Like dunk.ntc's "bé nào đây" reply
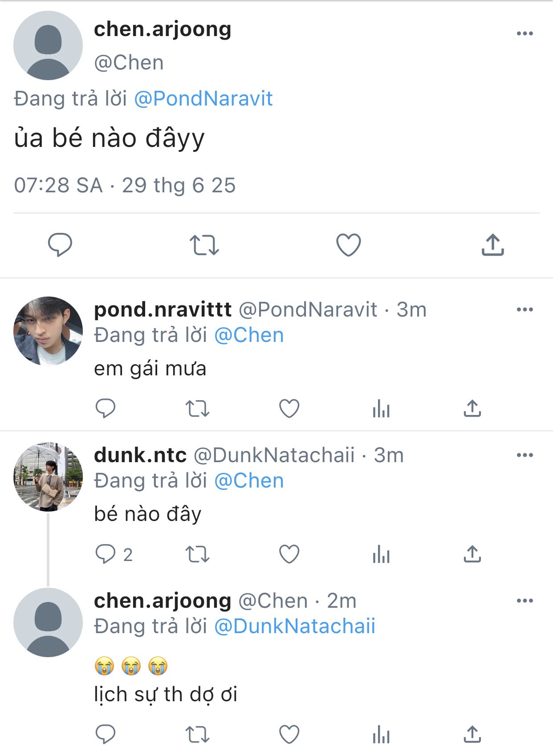 pos(289,554)
